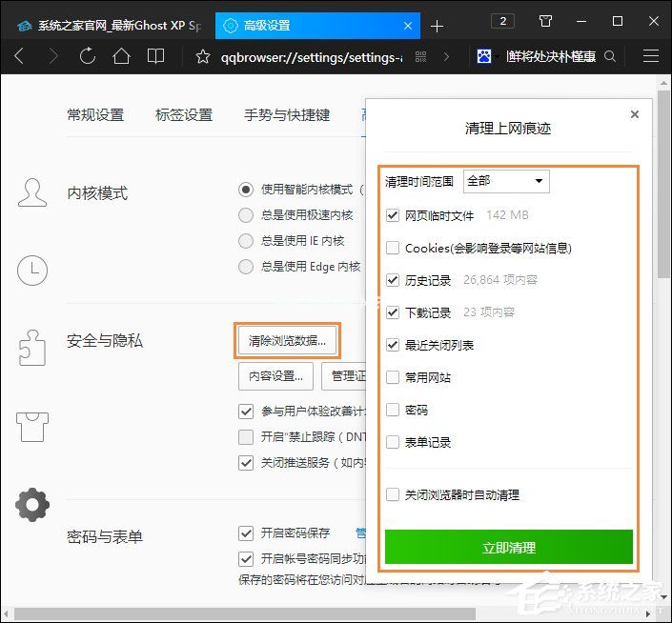Click the search box beside Baidu icon
Screen dimensions: 672x623
click(551, 56)
